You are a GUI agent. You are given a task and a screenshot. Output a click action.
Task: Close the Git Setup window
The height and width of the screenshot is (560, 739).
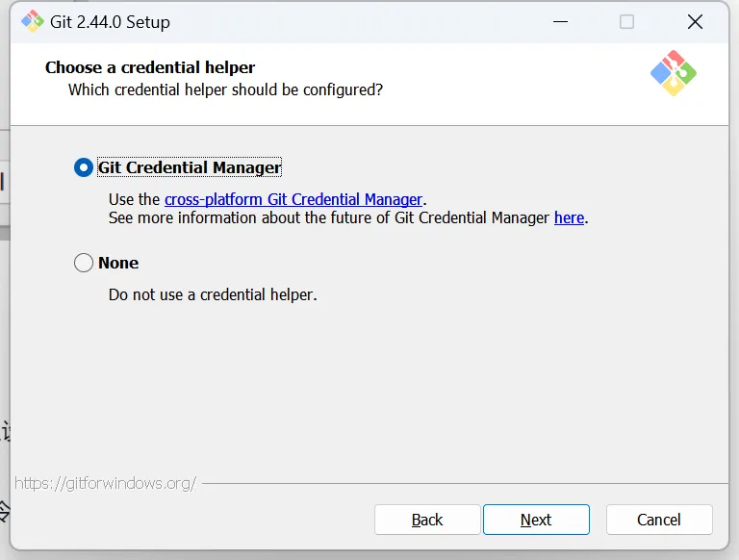(695, 22)
